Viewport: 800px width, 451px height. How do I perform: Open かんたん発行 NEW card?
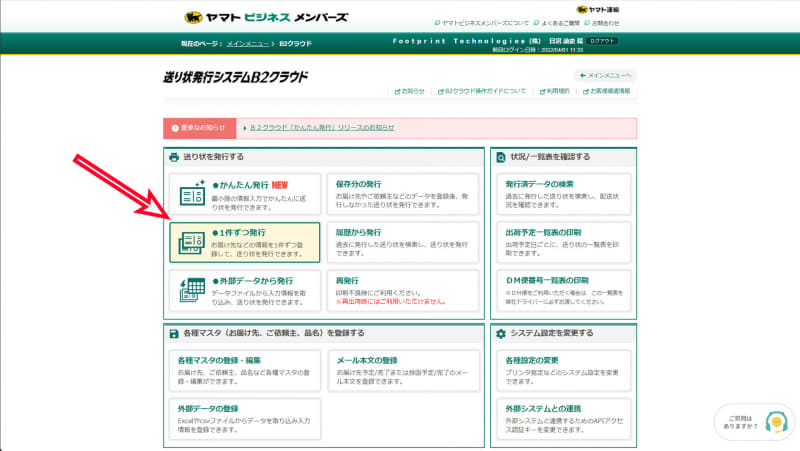(245, 194)
